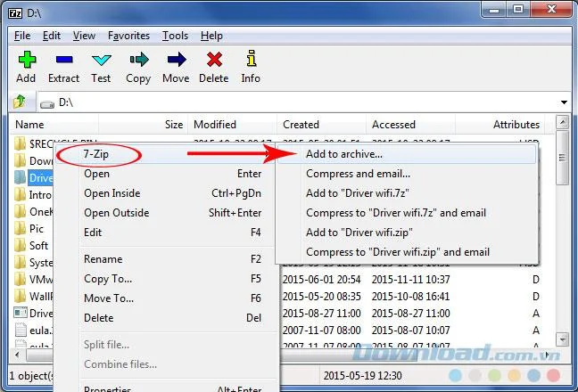The width and height of the screenshot is (578, 392).
Task: Click the 2007-11-07 08:00 created date cell
Action: 321,331
